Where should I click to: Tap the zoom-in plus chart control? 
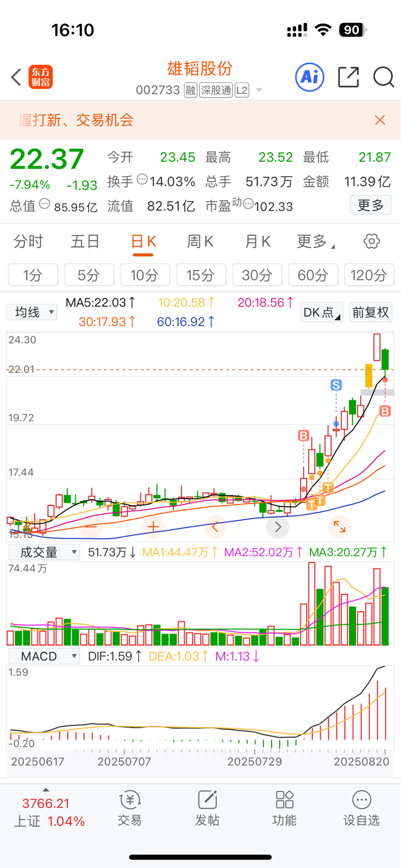(153, 527)
